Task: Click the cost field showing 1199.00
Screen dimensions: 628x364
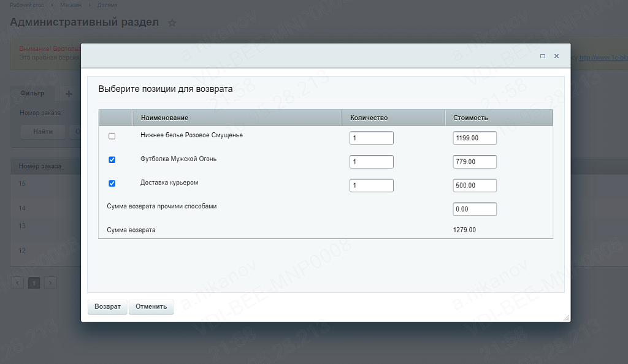Action: tap(474, 138)
